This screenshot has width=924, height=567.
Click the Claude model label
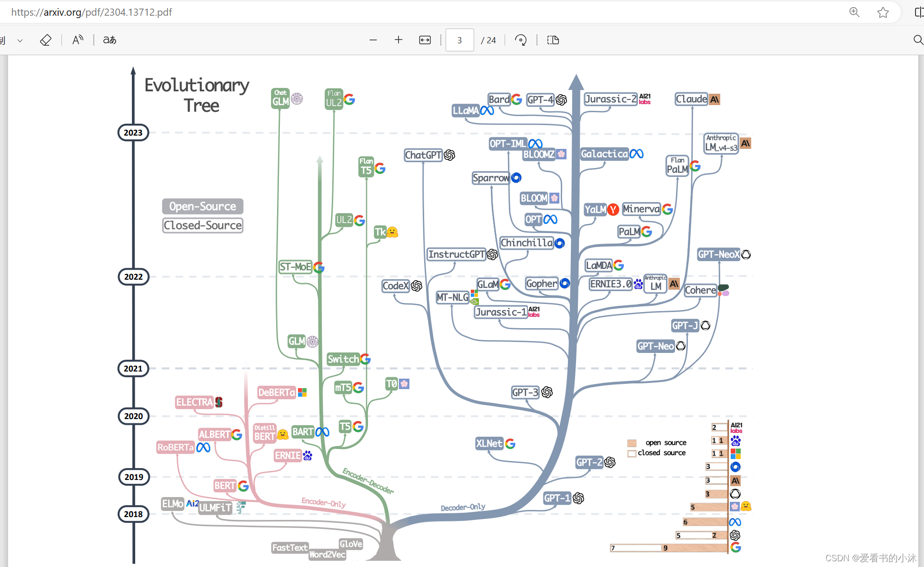[692, 99]
